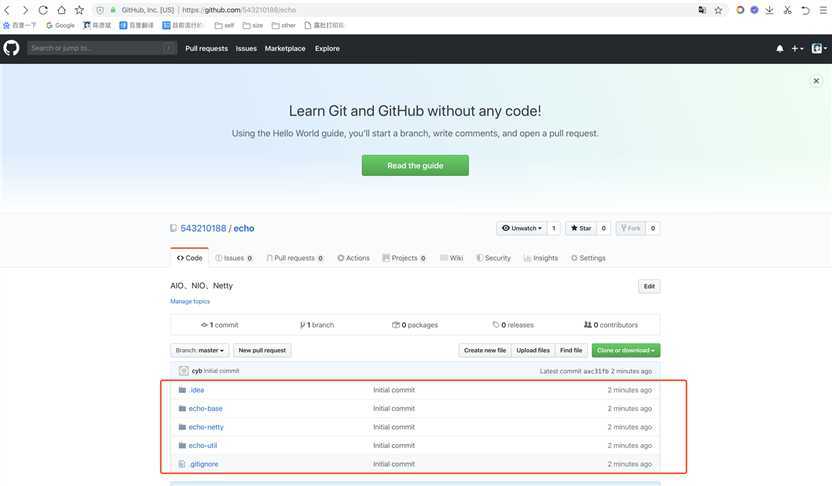
Task: Reload the page with the refresh icon
Action: click(x=43, y=10)
